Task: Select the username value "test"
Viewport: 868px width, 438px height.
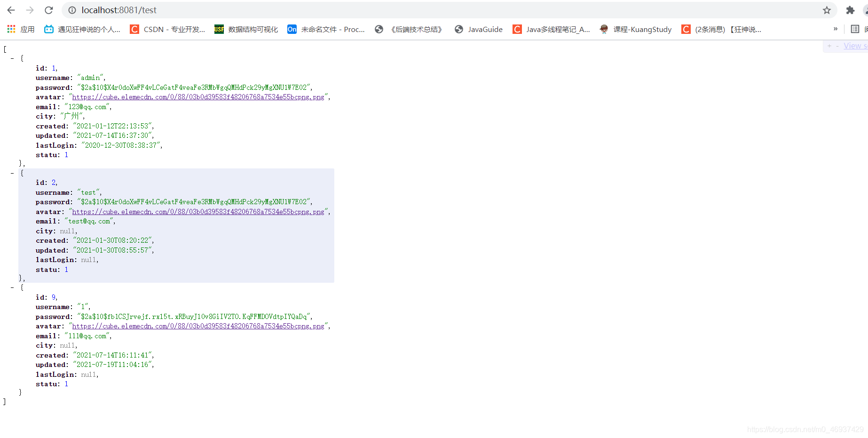Action: click(x=89, y=192)
